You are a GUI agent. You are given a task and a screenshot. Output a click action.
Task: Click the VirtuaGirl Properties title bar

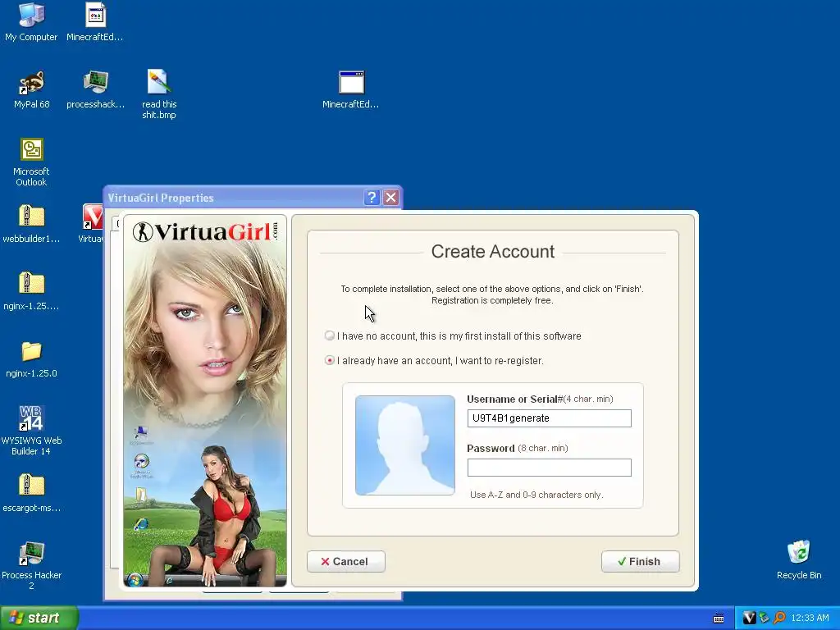(234, 198)
